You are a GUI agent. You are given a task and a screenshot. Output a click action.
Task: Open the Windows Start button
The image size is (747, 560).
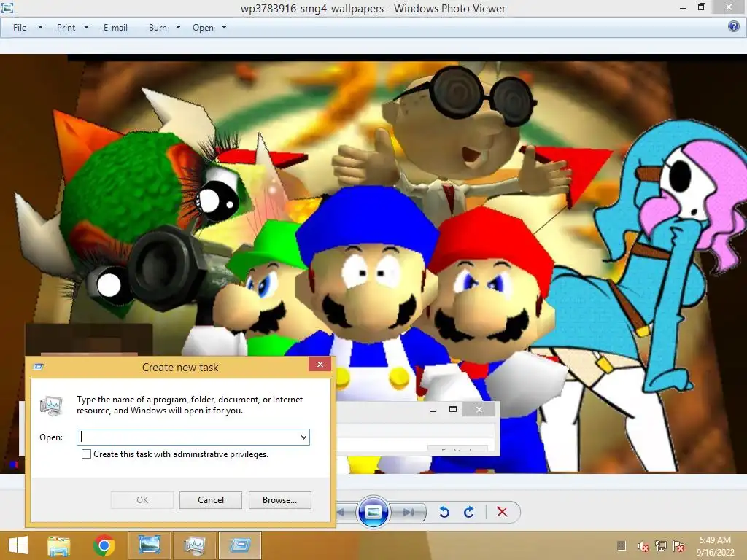[18, 545]
